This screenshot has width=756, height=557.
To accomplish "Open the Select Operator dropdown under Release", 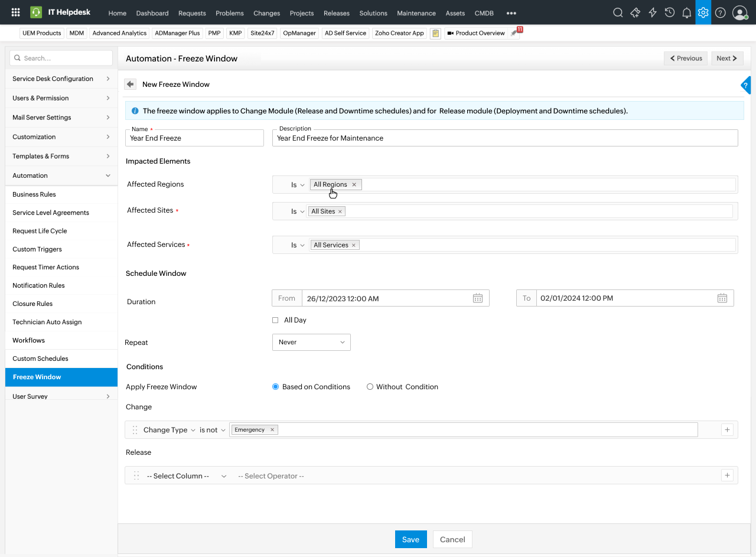I will point(271,475).
